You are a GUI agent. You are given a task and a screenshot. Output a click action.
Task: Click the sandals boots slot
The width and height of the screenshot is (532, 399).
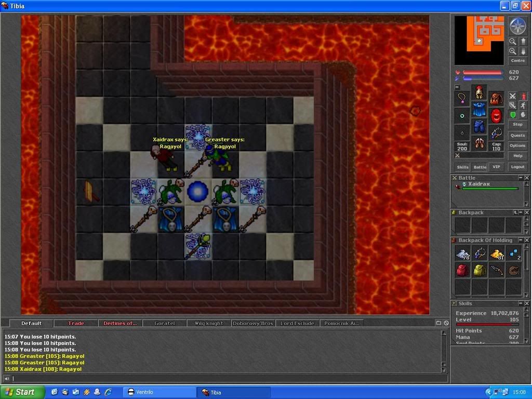click(x=479, y=143)
